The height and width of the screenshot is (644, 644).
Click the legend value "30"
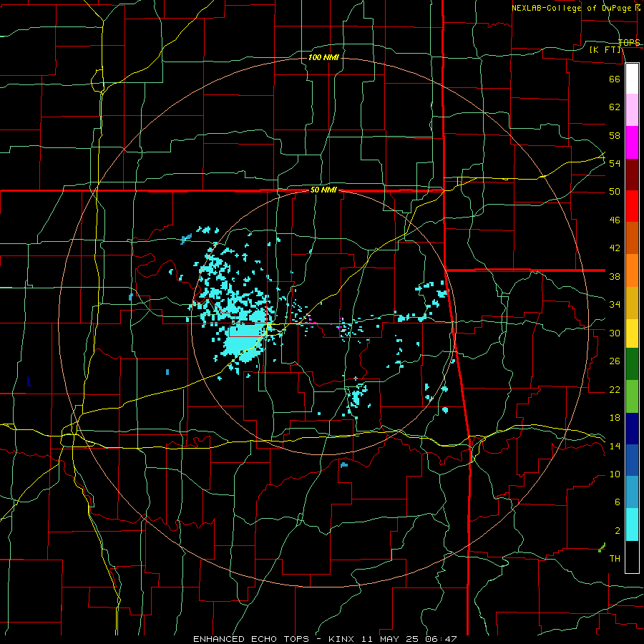point(615,333)
